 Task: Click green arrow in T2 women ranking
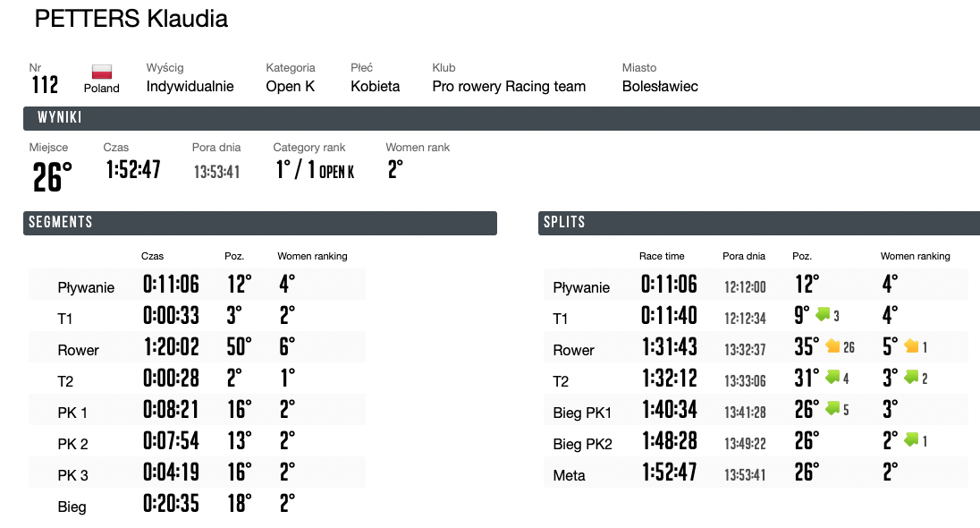click(x=911, y=377)
